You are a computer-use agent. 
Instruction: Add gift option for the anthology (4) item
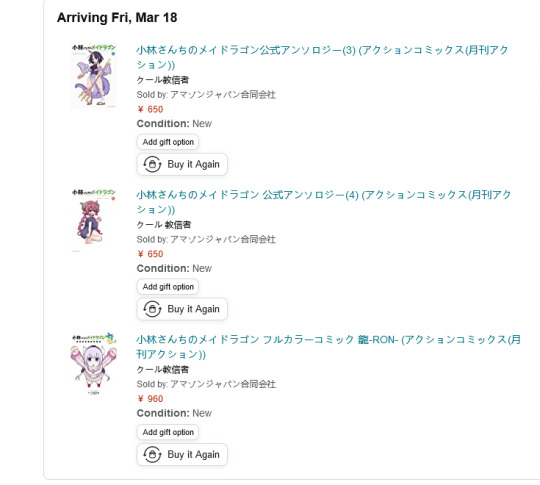[x=168, y=287]
